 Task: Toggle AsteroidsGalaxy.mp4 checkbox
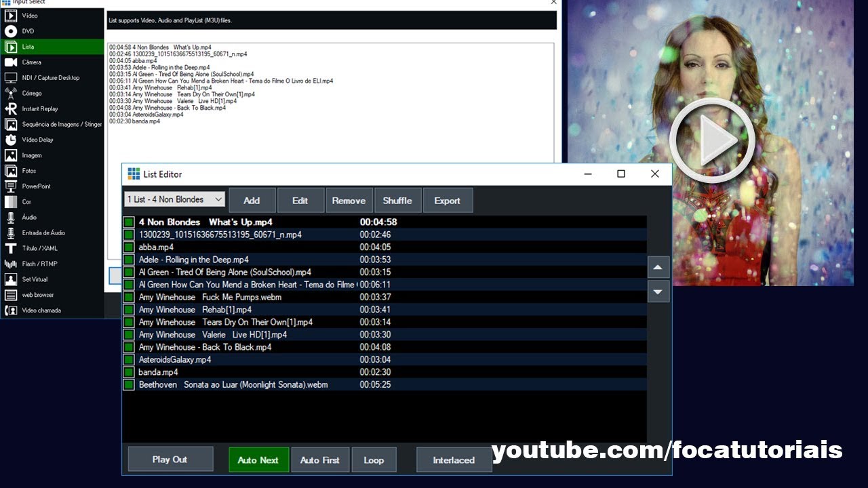tap(129, 359)
